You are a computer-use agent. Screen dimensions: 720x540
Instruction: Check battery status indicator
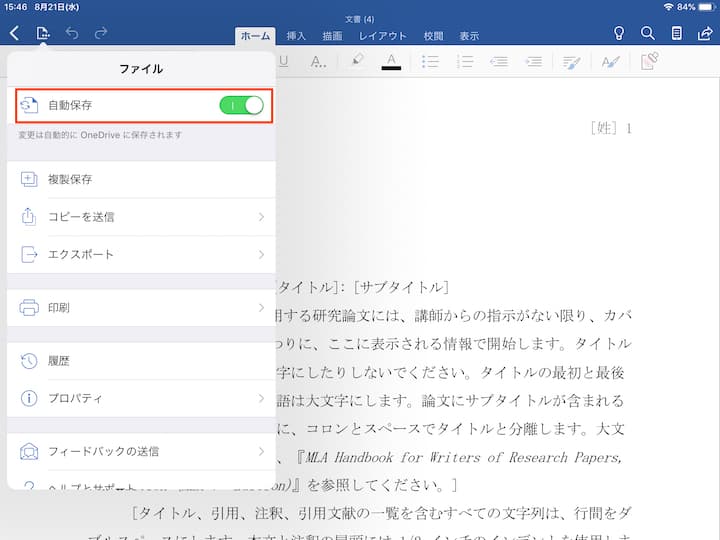click(x=707, y=7)
